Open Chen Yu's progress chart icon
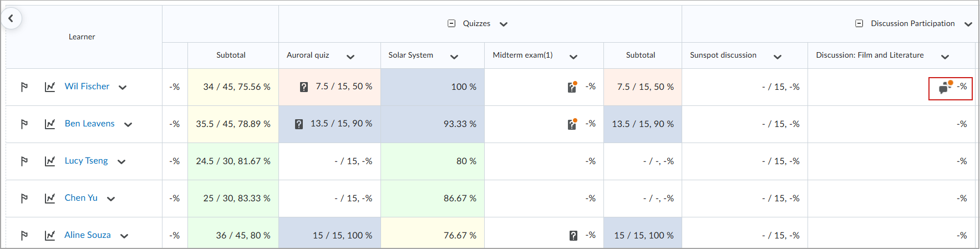 click(x=50, y=199)
